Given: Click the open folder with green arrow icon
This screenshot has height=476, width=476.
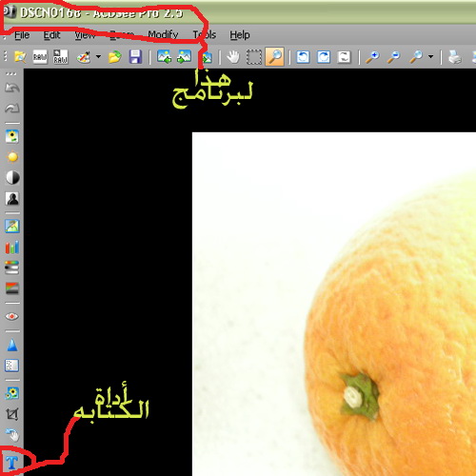Looking at the screenshot, I should coord(114,57).
